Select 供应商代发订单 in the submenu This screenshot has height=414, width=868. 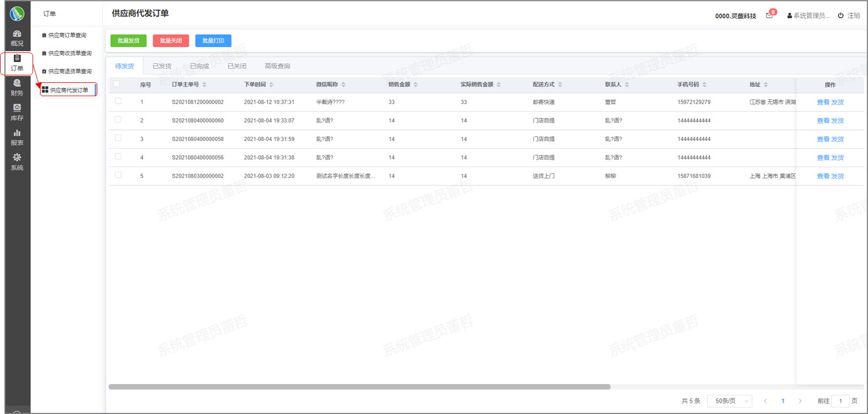point(68,90)
